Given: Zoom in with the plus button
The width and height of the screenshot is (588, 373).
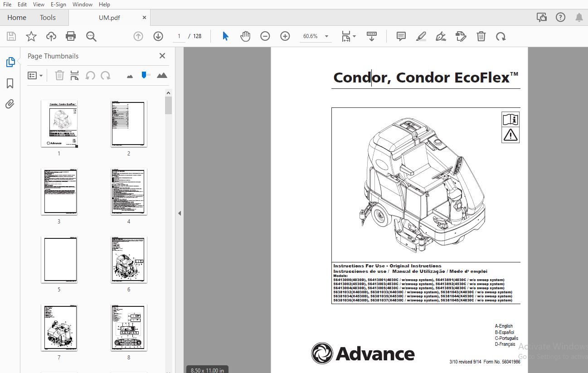Looking at the screenshot, I should click(x=285, y=36).
